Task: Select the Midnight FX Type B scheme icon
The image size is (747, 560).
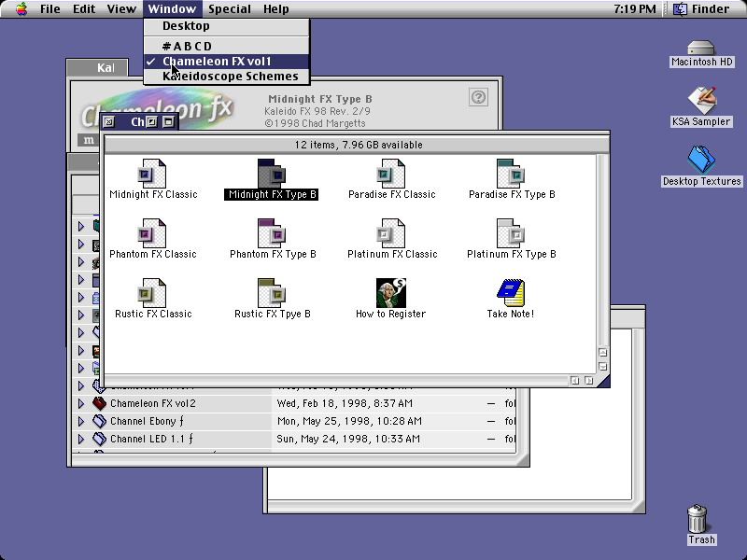Action: (272, 174)
